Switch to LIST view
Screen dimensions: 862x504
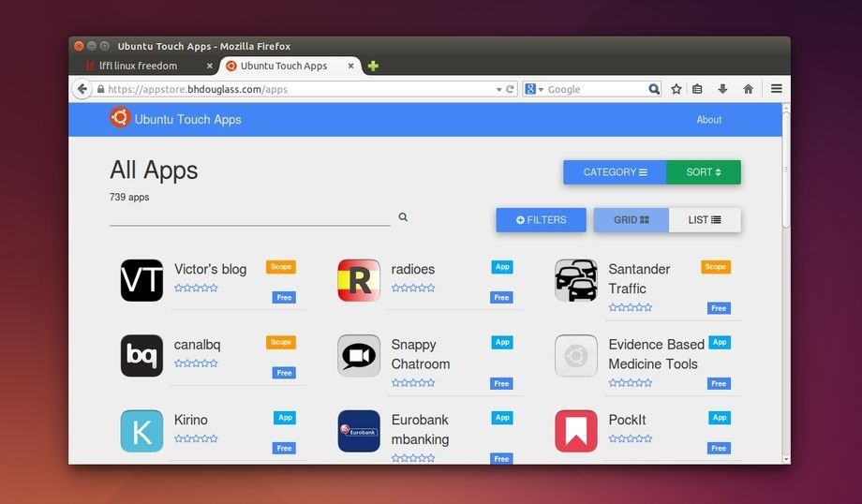point(705,220)
